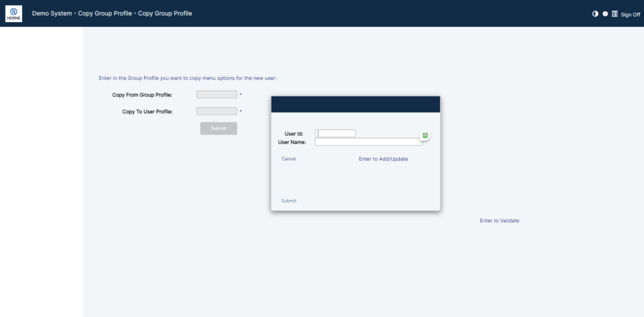Click the 'Copy To User Profile:' label
Viewport: 644px width, 317px height.
click(147, 112)
